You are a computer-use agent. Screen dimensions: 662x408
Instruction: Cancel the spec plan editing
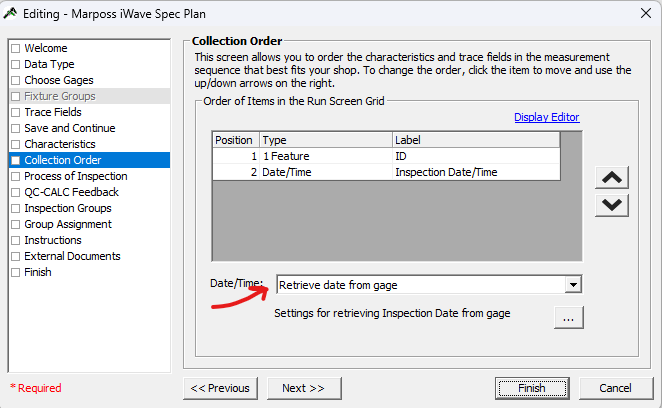(616, 388)
